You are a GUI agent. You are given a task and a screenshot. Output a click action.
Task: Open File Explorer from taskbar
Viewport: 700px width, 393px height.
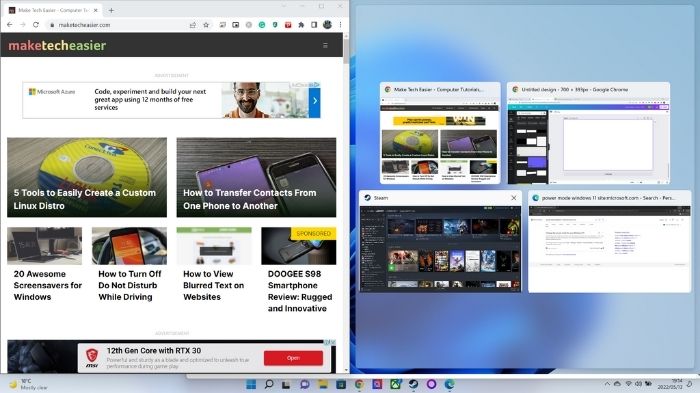[x=323, y=384]
